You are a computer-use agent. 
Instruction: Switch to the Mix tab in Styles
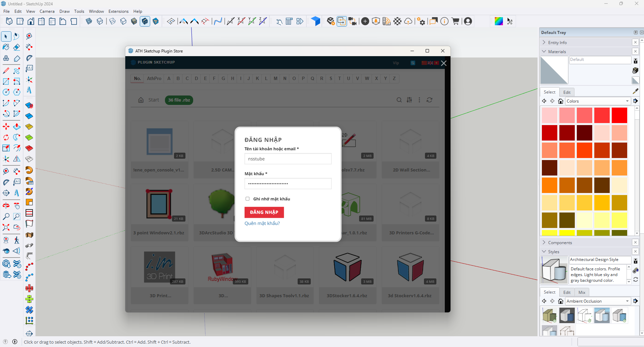[x=582, y=292]
